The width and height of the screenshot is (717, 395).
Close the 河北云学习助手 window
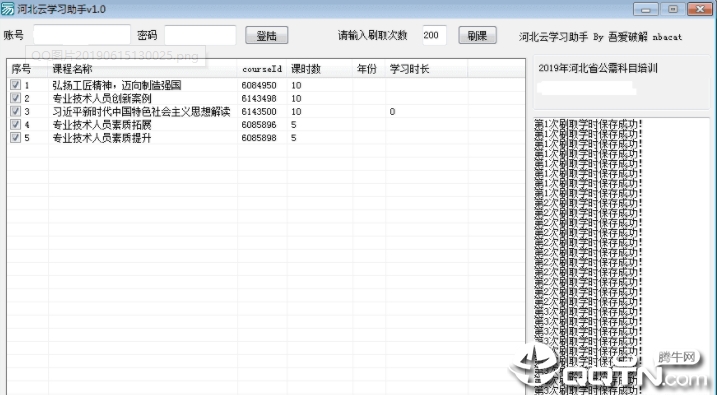700,9
